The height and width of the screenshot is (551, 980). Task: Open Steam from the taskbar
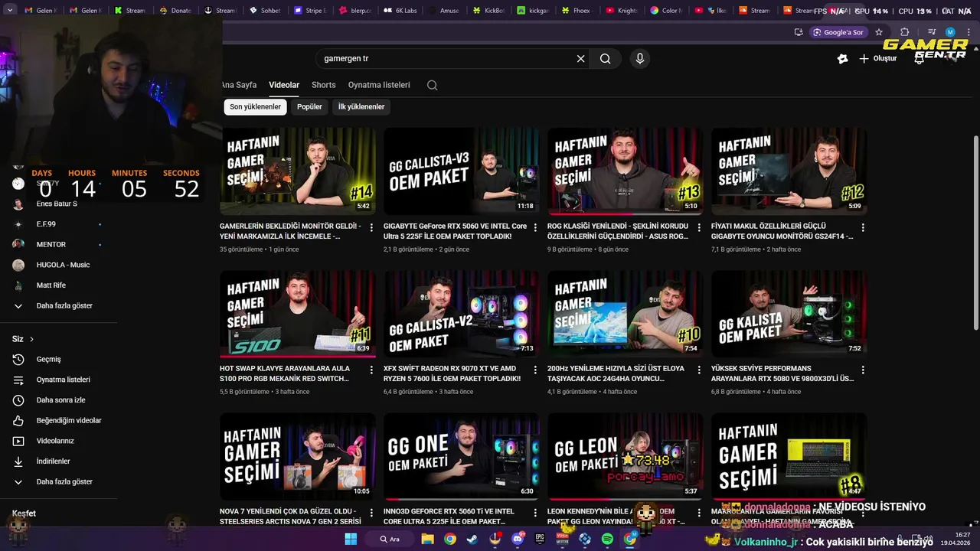(x=472, y=539)
